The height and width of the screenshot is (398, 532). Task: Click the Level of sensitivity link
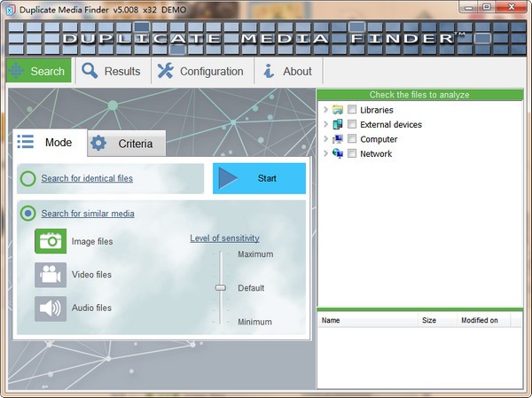click(224, 238)
